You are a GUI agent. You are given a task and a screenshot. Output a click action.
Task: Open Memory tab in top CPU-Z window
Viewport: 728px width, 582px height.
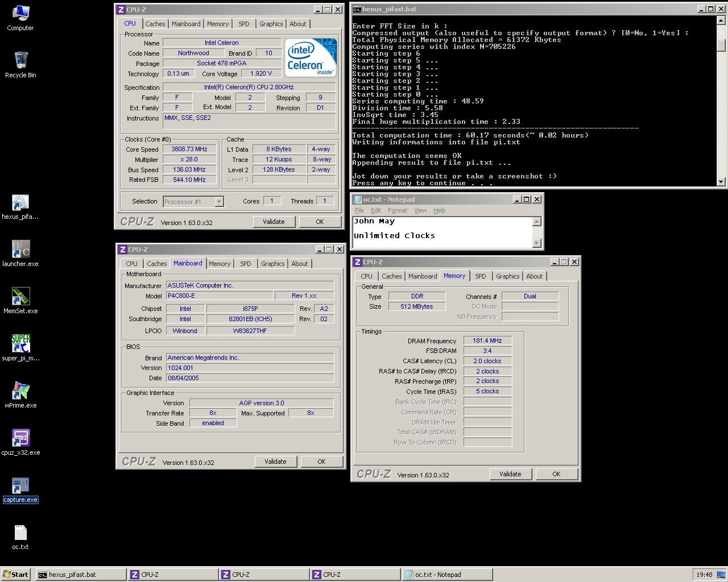tap(218, 24)
